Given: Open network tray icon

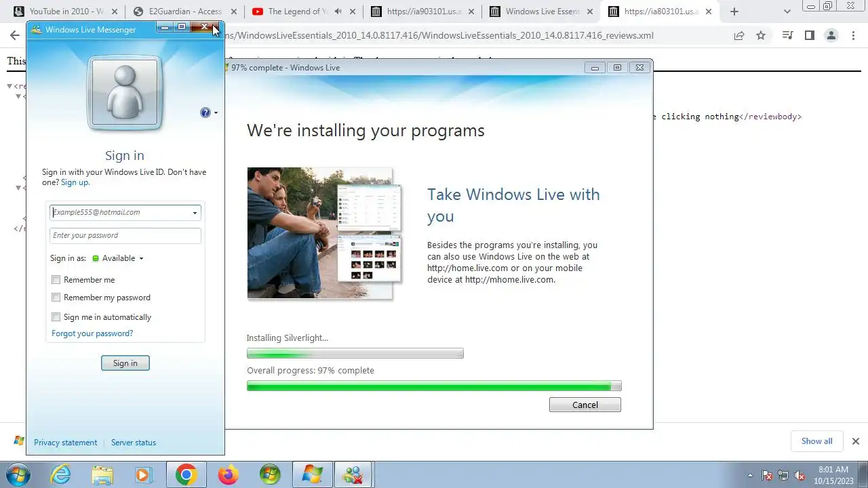Looking at the screenshot, I should point(784,475).
